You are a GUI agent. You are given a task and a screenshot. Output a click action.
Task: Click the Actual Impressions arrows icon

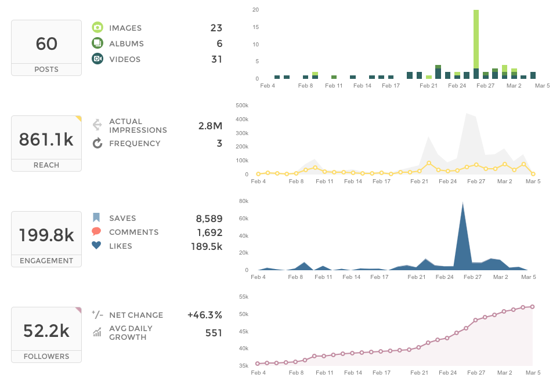click(97, 125)
